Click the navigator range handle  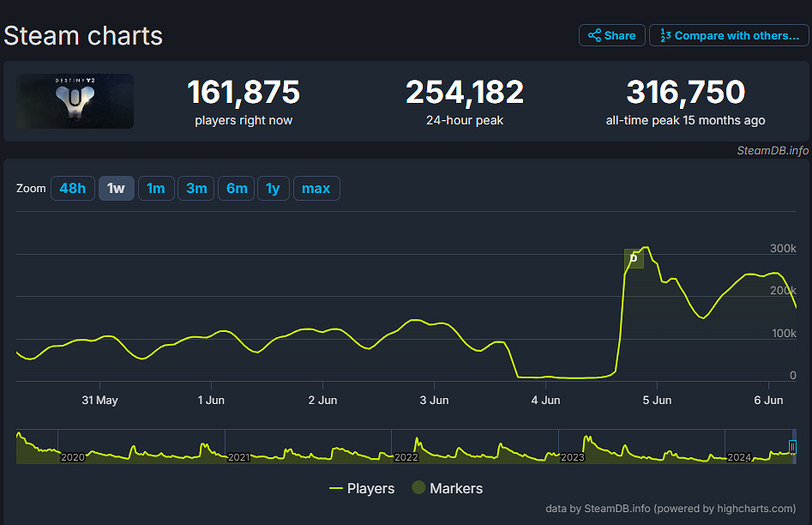pyautogui.click(x=792, y=447)
